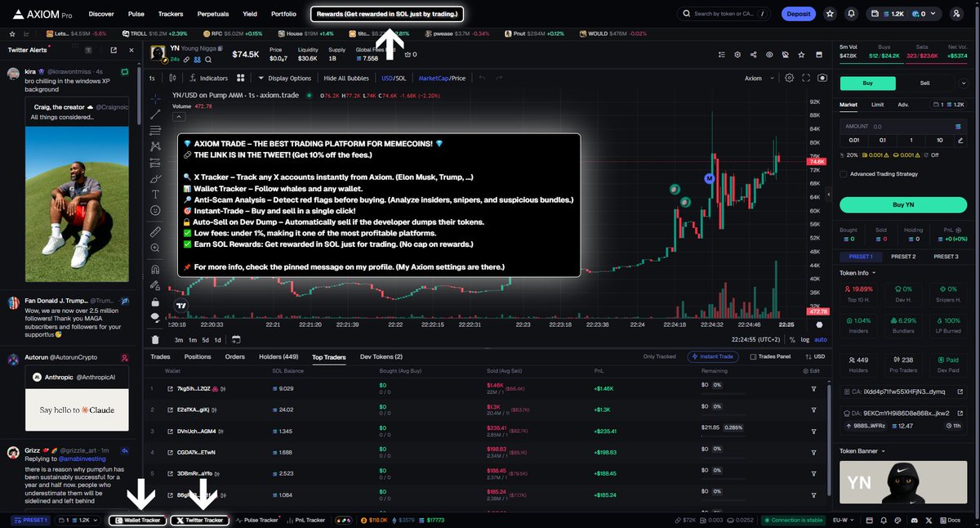Select the text annotation tool
This screenshot has height=528, width=980.
point(155,194)
